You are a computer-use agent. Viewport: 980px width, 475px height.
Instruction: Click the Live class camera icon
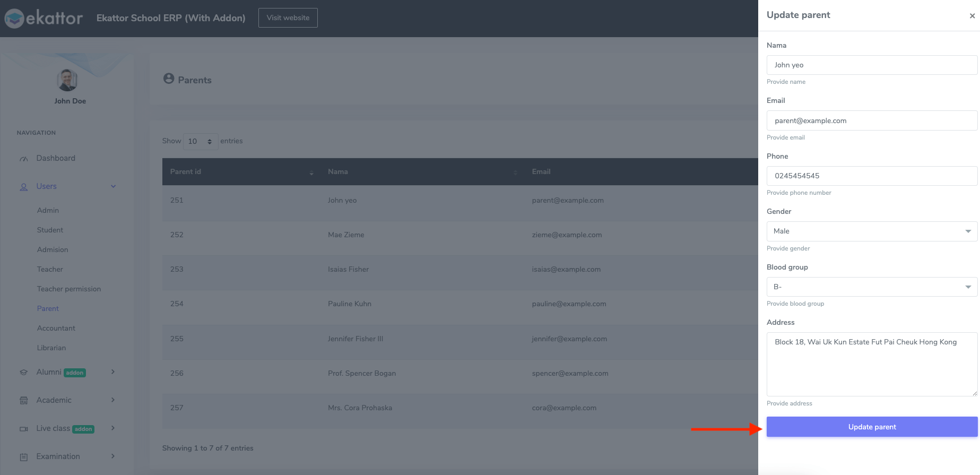(24, 429)
